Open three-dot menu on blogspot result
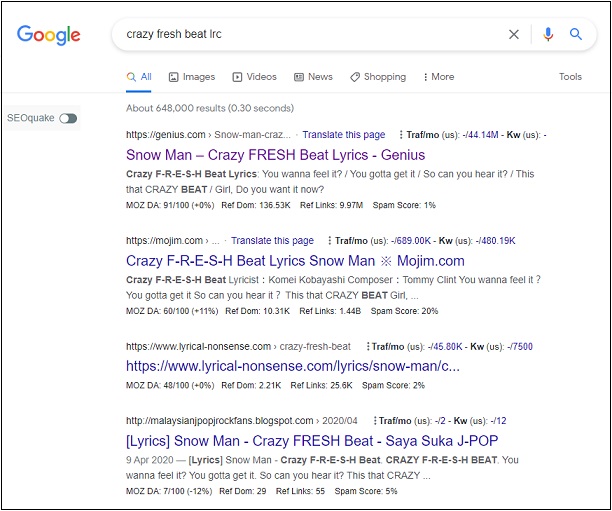Screen dimensions: 612x511 (x=375, y=421)
